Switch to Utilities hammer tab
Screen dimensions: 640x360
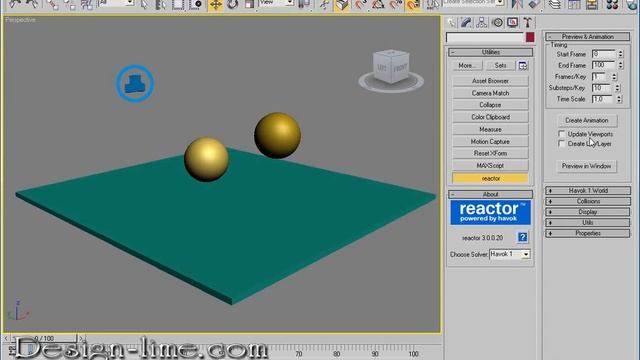[x=528, y=23]
